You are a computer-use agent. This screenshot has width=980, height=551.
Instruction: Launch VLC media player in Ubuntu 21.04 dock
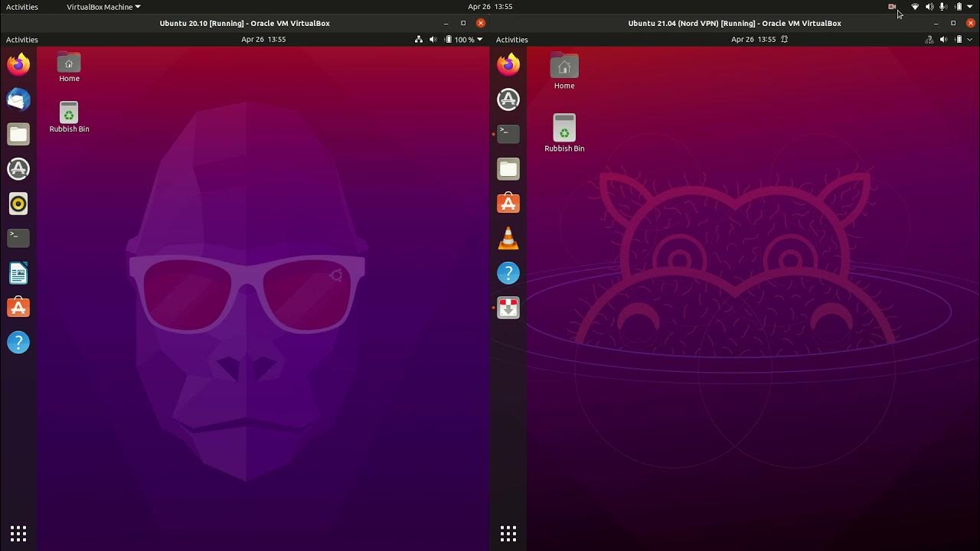508,239
